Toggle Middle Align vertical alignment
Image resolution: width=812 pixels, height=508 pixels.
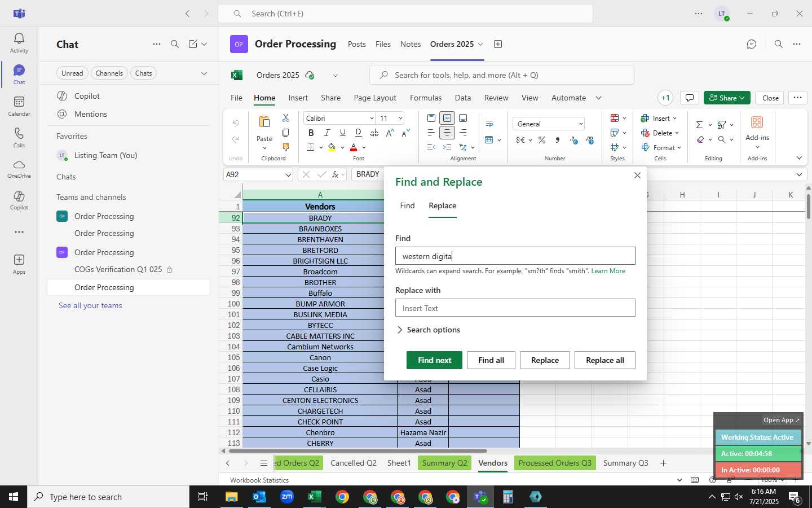[447, 118]
